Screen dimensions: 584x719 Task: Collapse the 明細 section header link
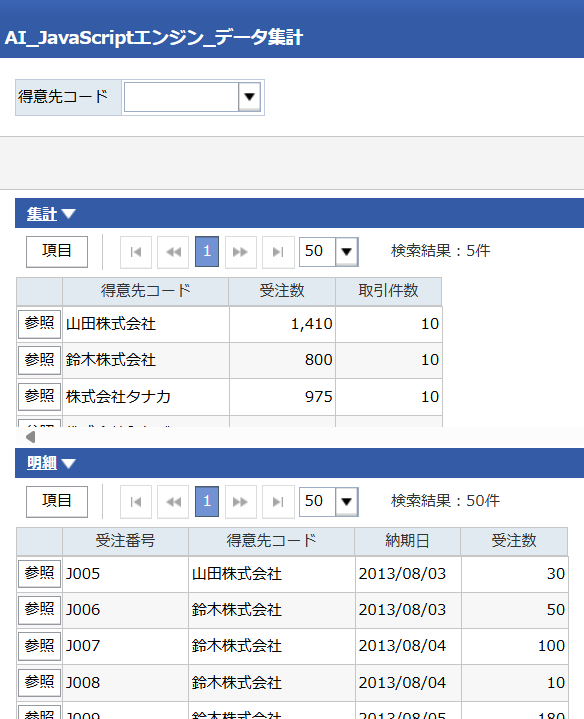(42, 463)
